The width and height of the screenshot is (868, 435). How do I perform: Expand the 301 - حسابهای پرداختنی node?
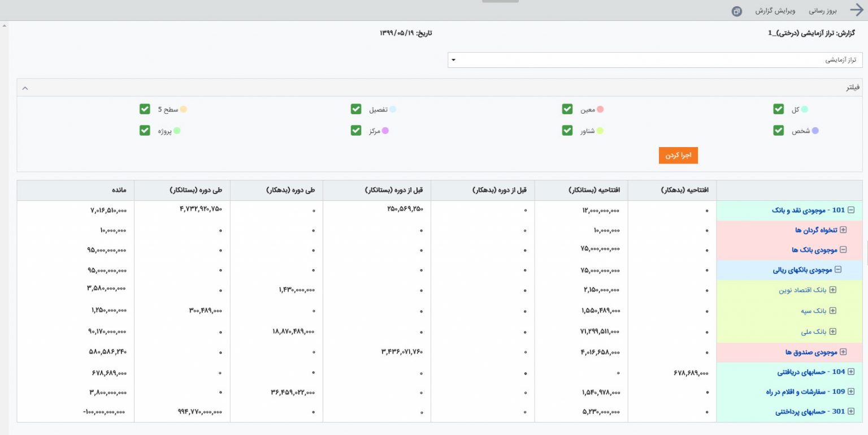pyautogui.click(x=851, y=411)
